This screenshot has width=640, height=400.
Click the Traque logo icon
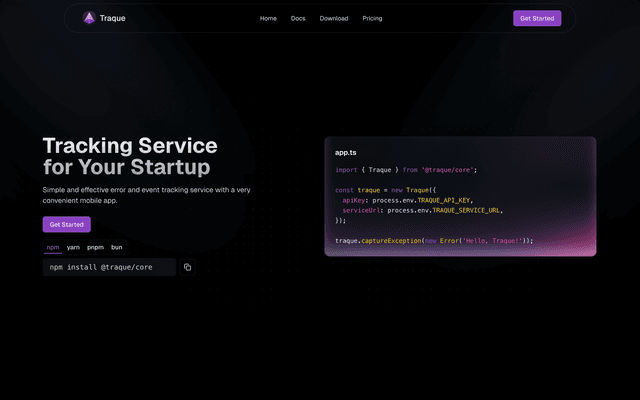(x=89, y=18)
